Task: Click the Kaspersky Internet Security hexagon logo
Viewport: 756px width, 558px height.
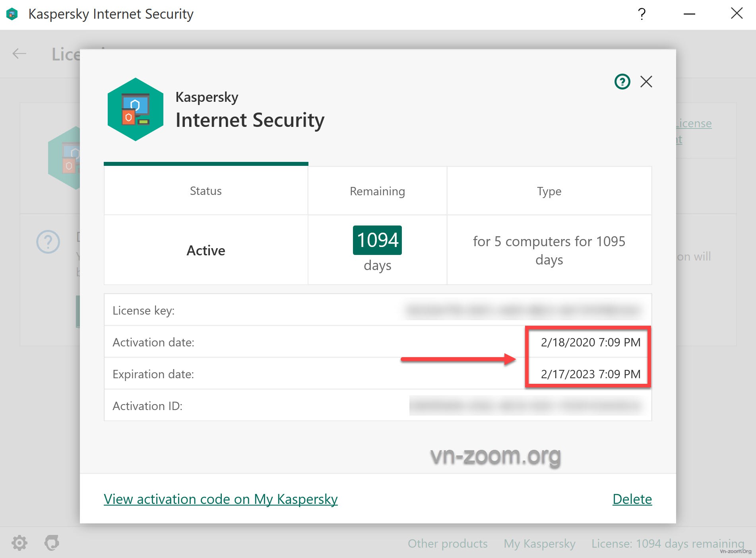Action: click(136, 109)
